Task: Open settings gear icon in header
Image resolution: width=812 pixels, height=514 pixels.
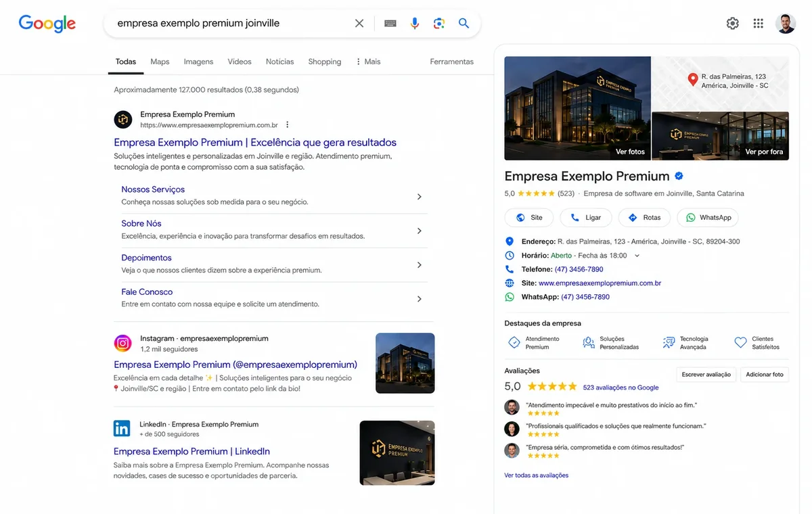Action: [x=733, y=23]
